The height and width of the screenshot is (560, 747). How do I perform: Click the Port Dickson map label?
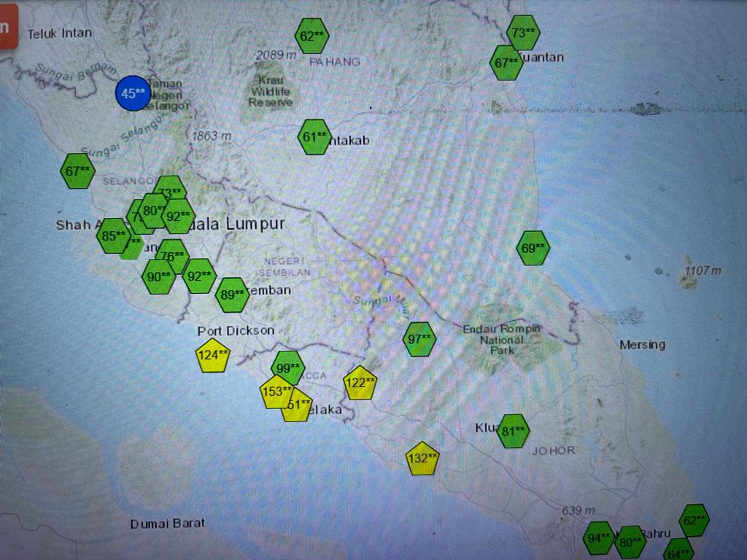[236, 330]
